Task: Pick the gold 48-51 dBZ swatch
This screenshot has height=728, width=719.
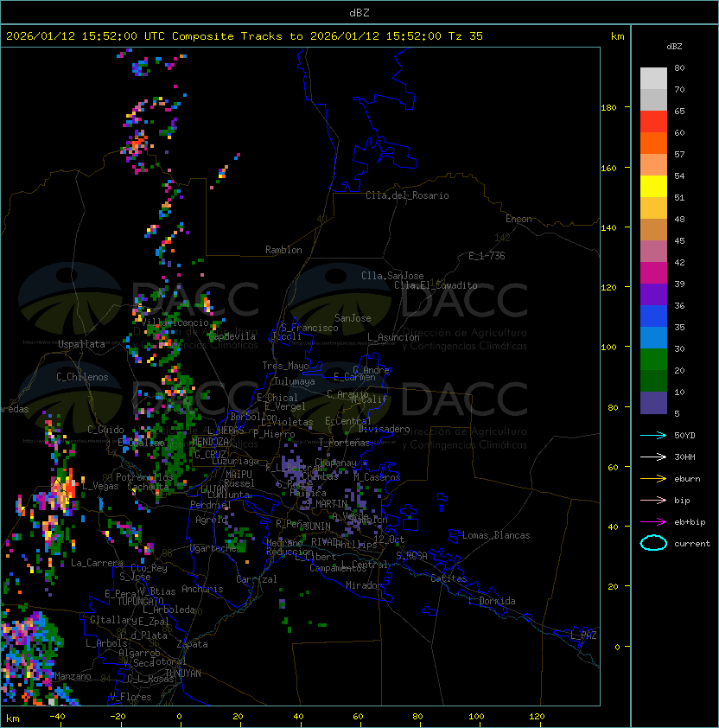Action: pos(653,208)
